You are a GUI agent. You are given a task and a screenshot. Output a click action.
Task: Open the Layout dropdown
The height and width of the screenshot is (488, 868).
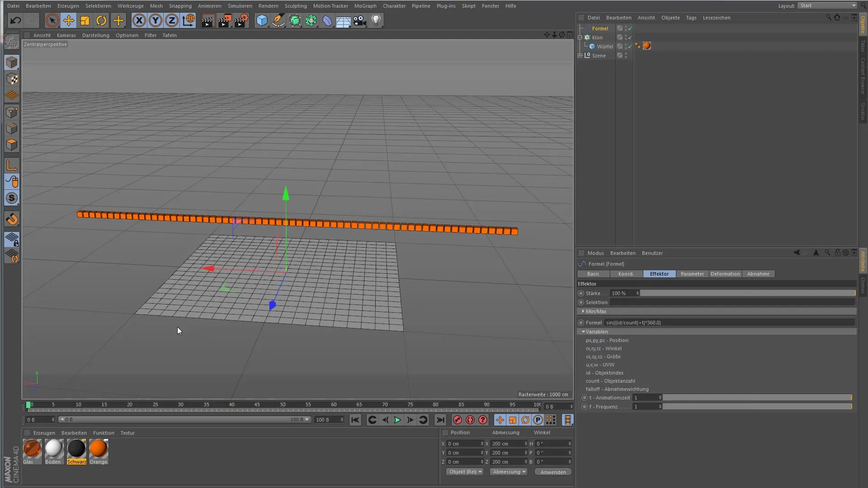click(x=827, y=5)
